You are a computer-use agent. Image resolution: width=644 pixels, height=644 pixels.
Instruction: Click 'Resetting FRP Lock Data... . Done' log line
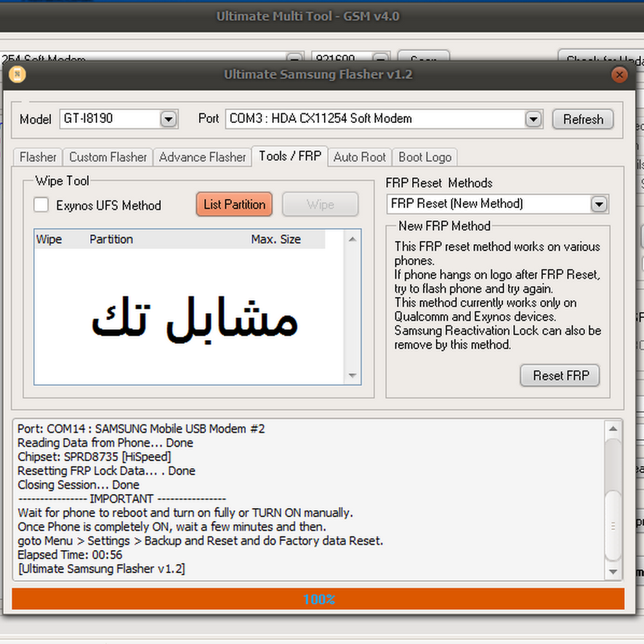point(106,471)
